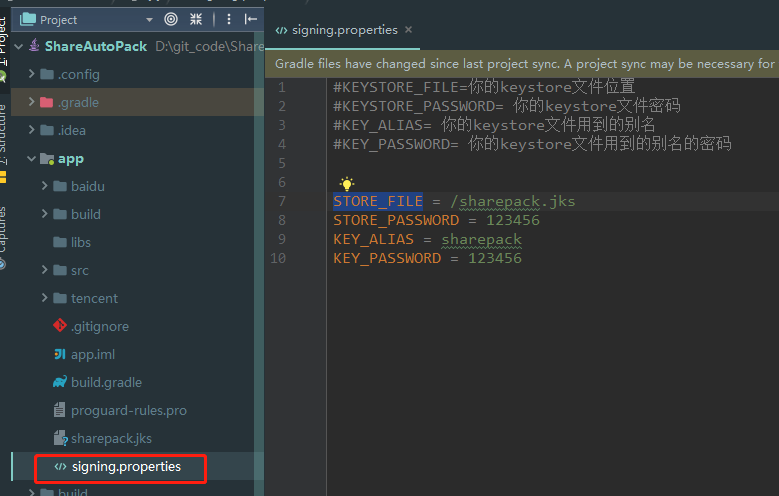Expand the baidu folder
Screen dimensions: 779x496
coord(44,186)
